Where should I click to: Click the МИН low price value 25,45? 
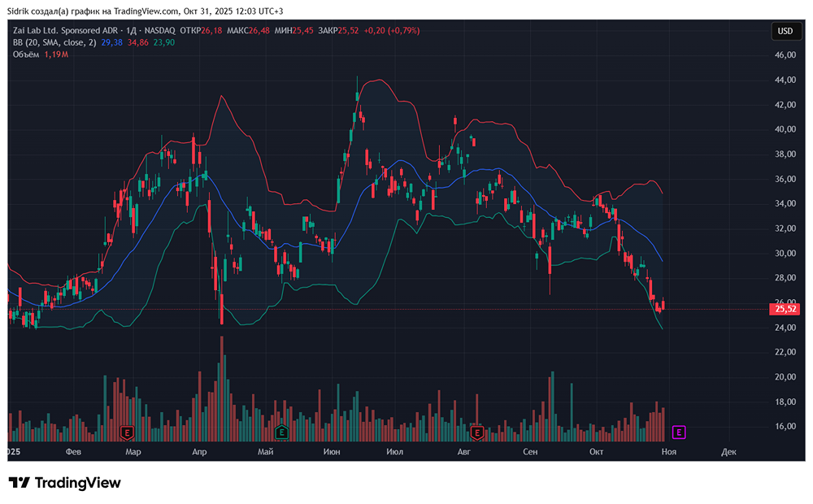[x=302, y=31]
